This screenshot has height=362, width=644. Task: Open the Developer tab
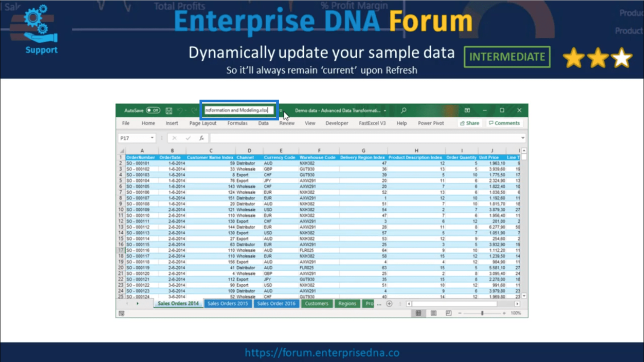pos(337,123)
